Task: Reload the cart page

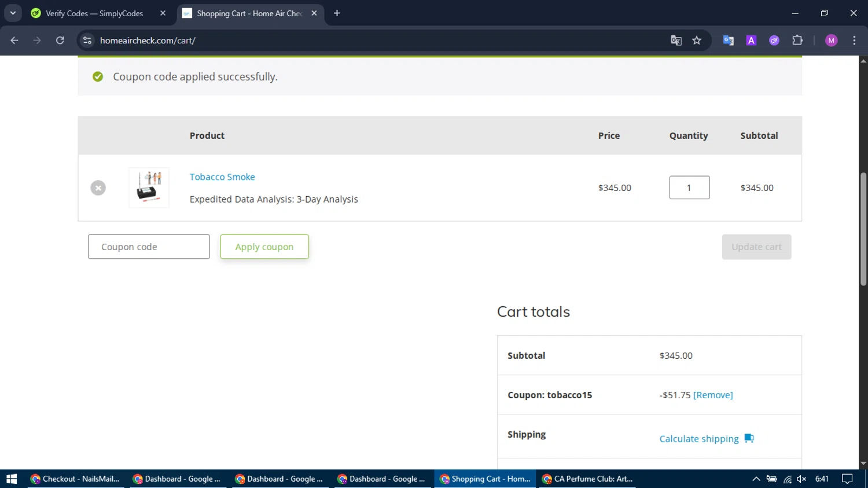Action: (60, 41)
